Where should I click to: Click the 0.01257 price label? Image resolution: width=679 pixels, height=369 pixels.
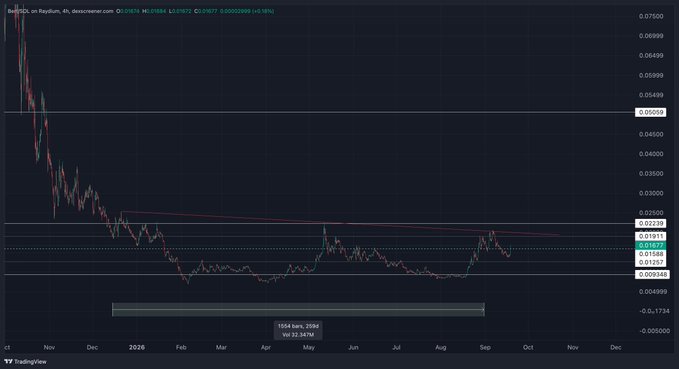(x=651, y=262)
